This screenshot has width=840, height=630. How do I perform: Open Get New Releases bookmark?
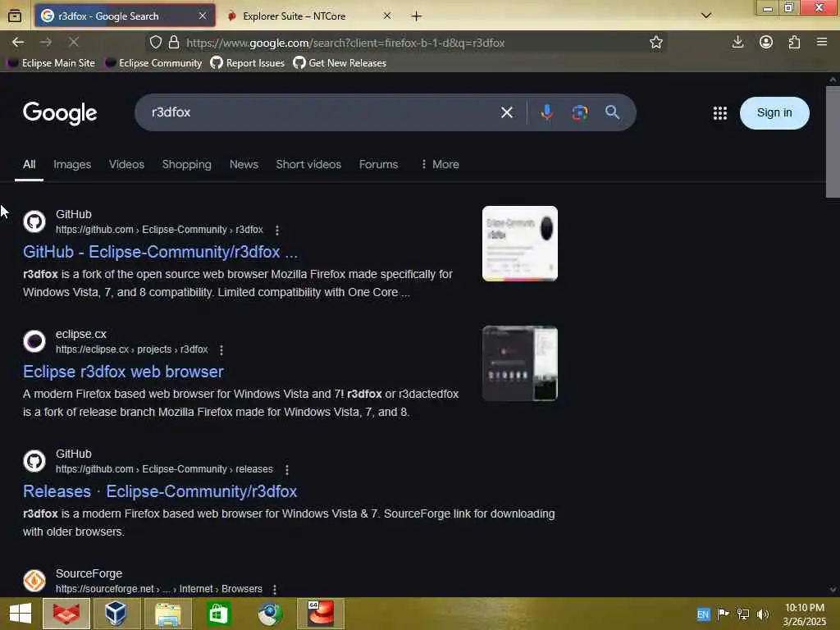coord(340,63)
